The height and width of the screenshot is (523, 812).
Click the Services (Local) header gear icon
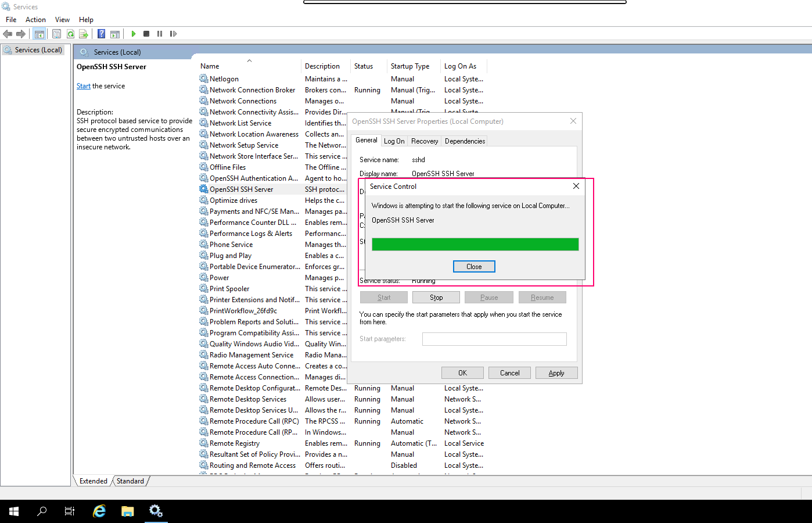[x=84, y=52]
